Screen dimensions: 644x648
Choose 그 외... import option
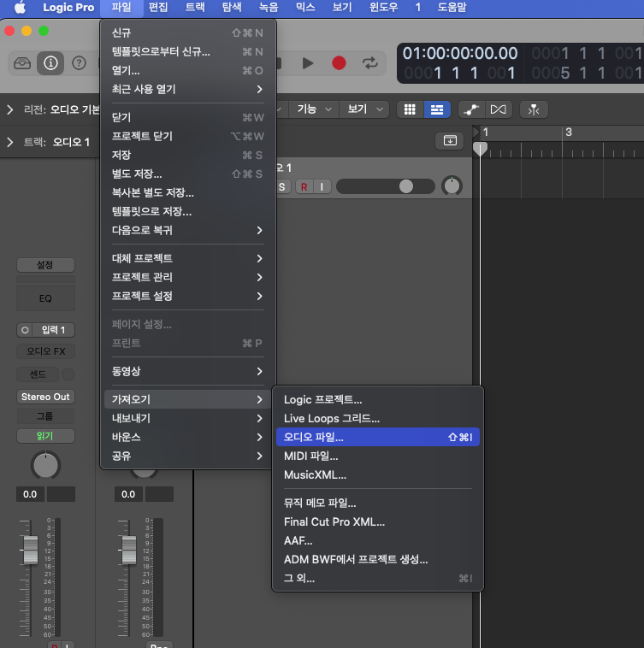[x=378, y=578]
